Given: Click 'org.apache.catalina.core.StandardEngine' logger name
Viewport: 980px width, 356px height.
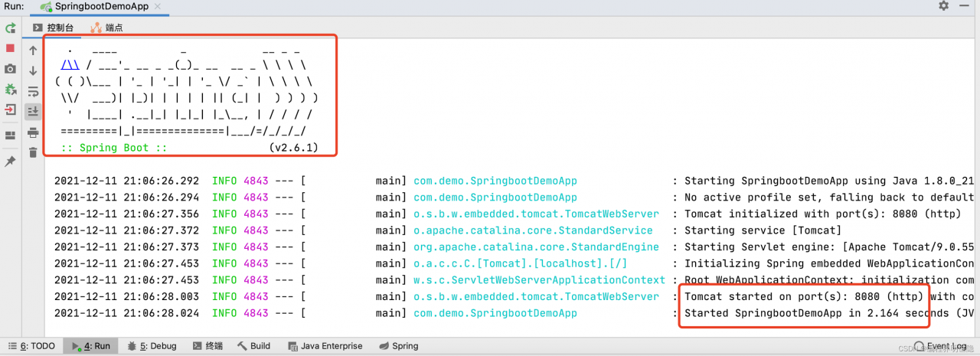Looking at the screenshot, I should (x=536, y=247).
